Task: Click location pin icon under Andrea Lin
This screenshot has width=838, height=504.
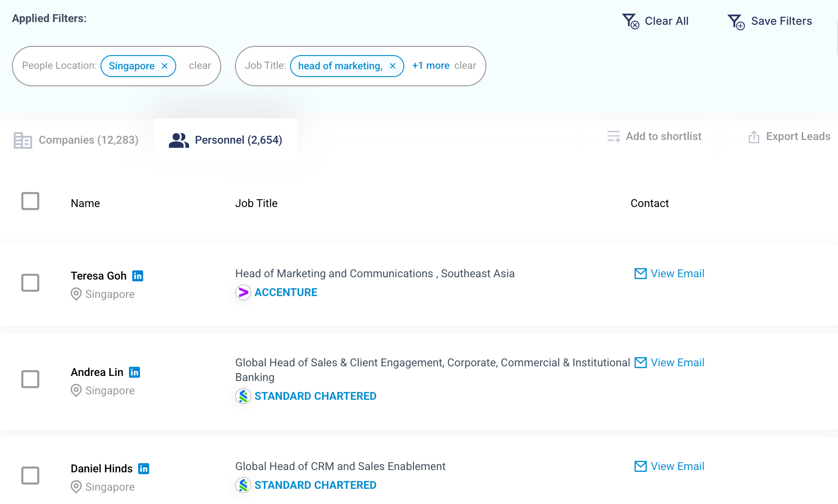Action: 76,391
